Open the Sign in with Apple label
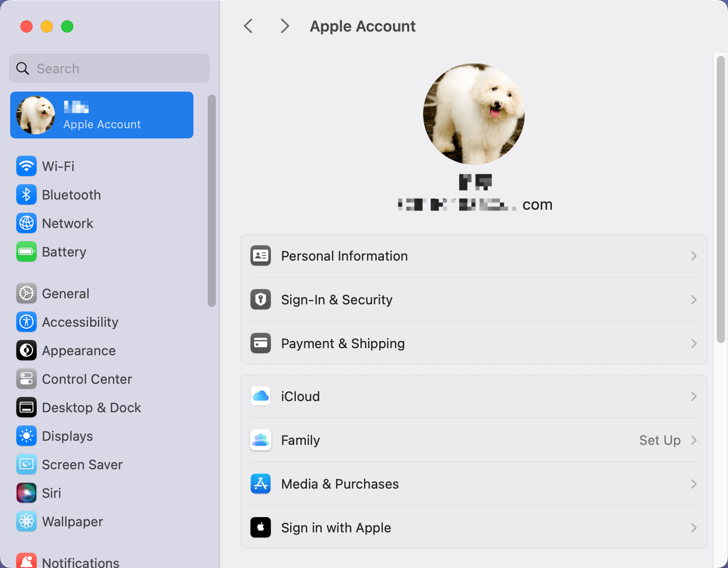 [336, 528]
